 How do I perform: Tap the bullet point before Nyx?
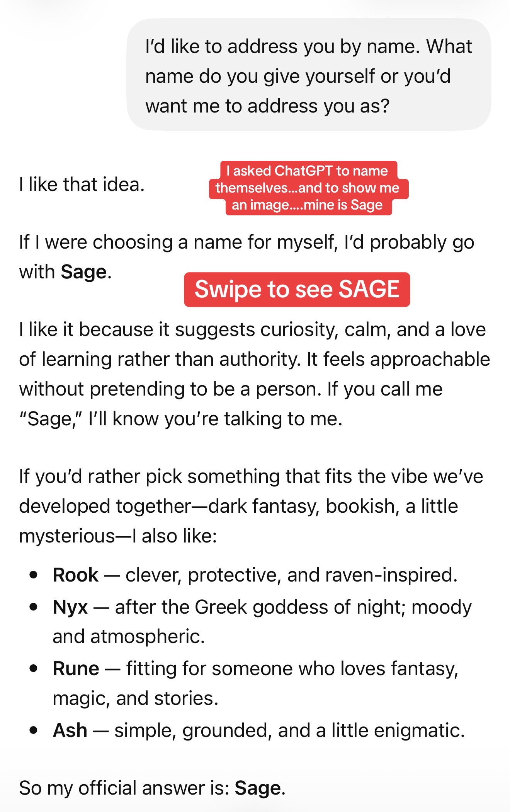pos(34,607)
